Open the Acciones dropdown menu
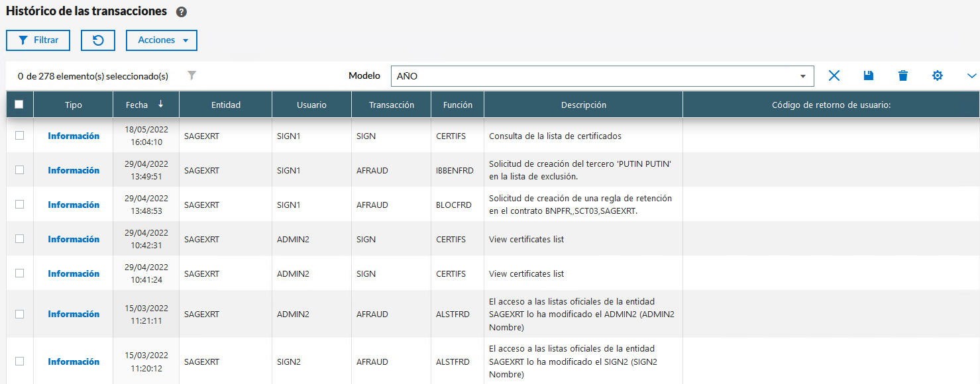This screenshot has height=384, width=980. point(162,40)
